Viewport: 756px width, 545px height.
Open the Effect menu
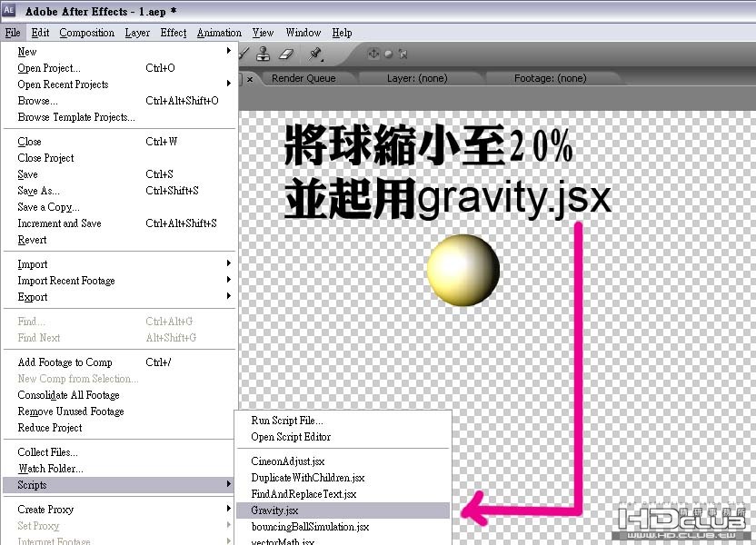pyautogui.click(x=174, y=33)
